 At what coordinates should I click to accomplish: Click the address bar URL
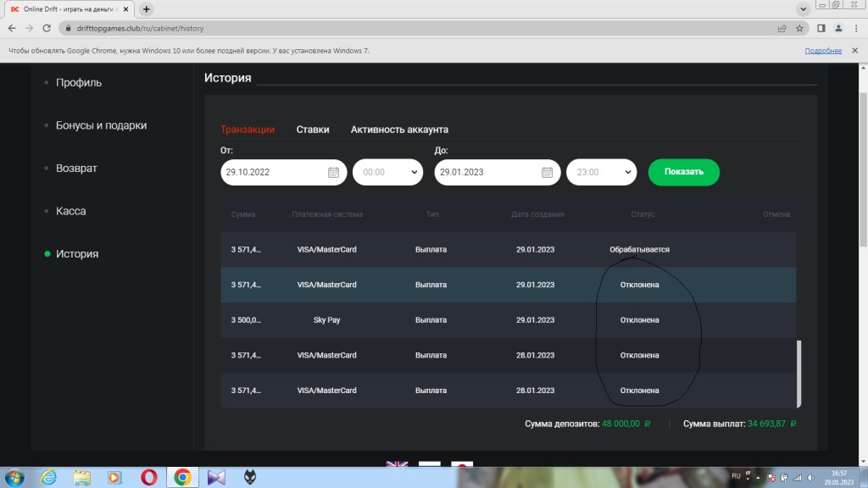140,28
